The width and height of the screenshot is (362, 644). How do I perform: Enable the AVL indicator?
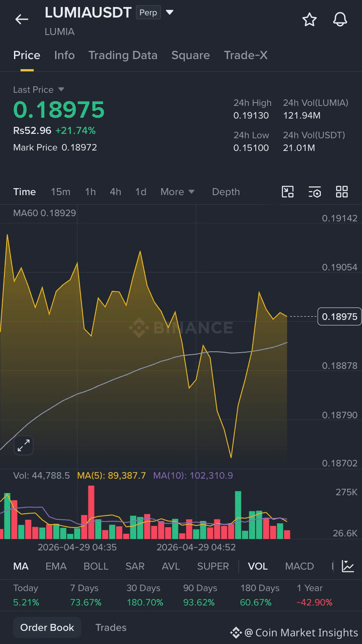pos(171,566)
